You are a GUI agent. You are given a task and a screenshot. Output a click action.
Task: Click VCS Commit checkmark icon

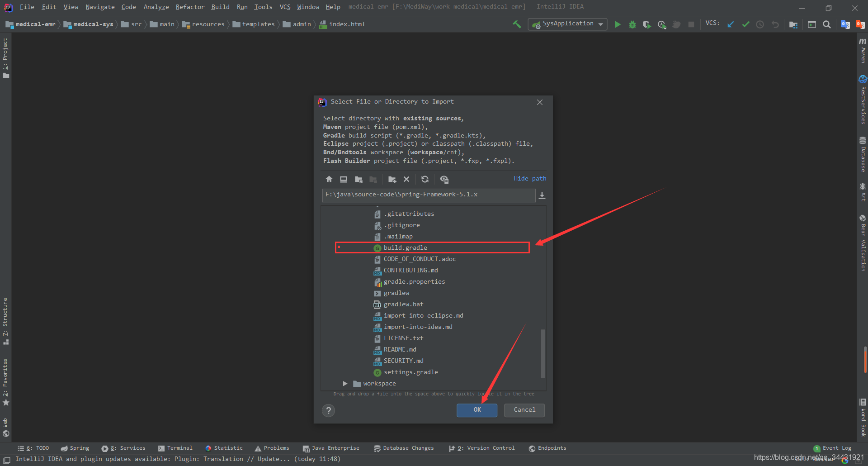click(745, 24)
